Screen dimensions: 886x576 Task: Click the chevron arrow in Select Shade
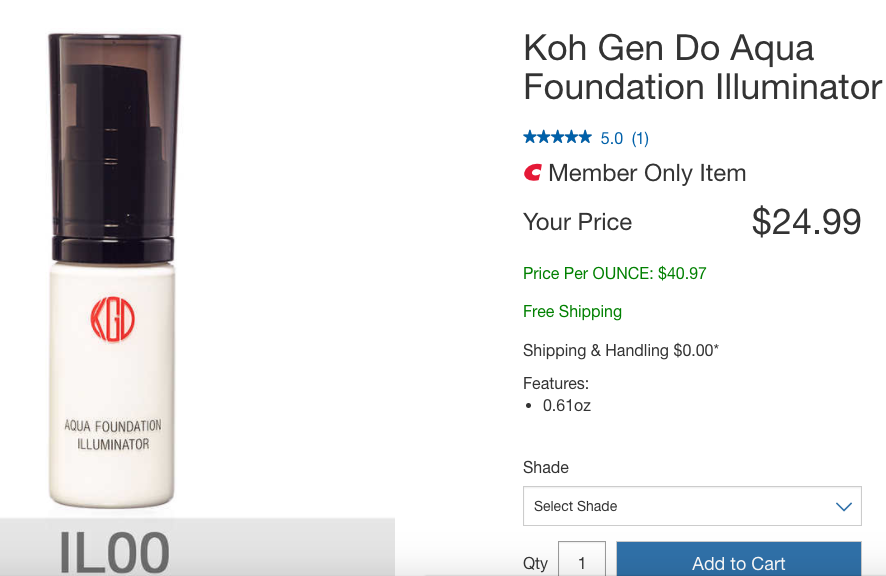(844, 506)
